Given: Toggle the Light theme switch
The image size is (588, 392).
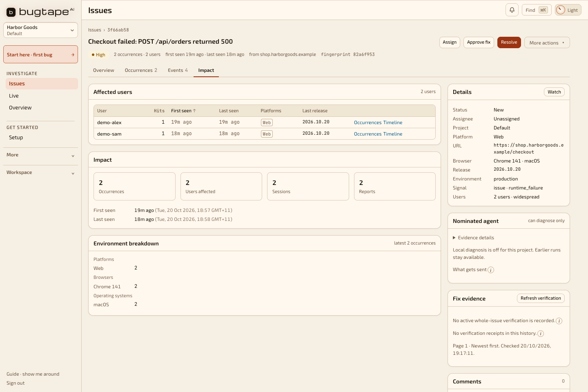Looking at the screenshot, I should 568,10.
